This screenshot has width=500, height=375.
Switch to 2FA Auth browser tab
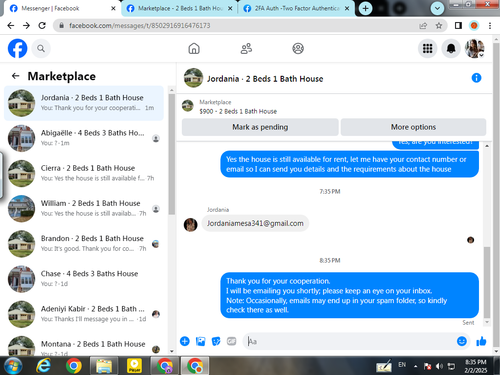point(297,8)
